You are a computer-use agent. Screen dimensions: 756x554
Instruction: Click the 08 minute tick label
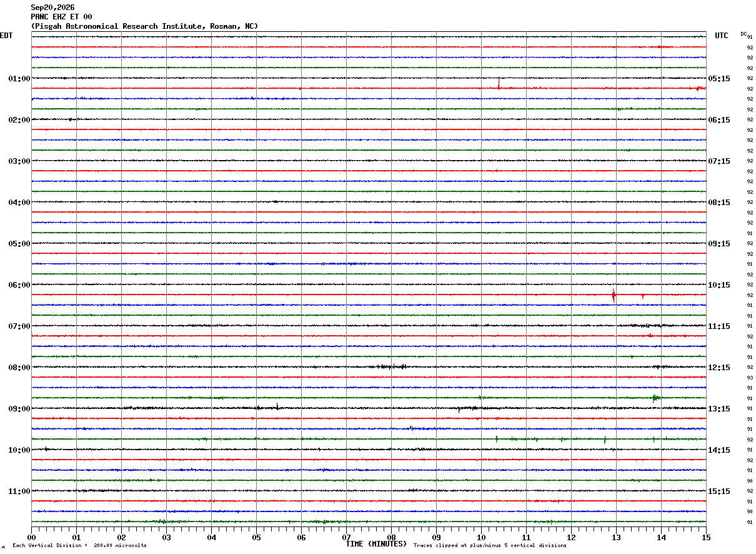391,537
